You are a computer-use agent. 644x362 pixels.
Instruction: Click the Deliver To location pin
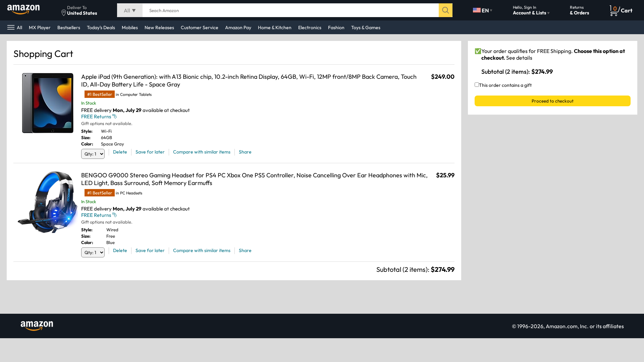click(64, 13)
